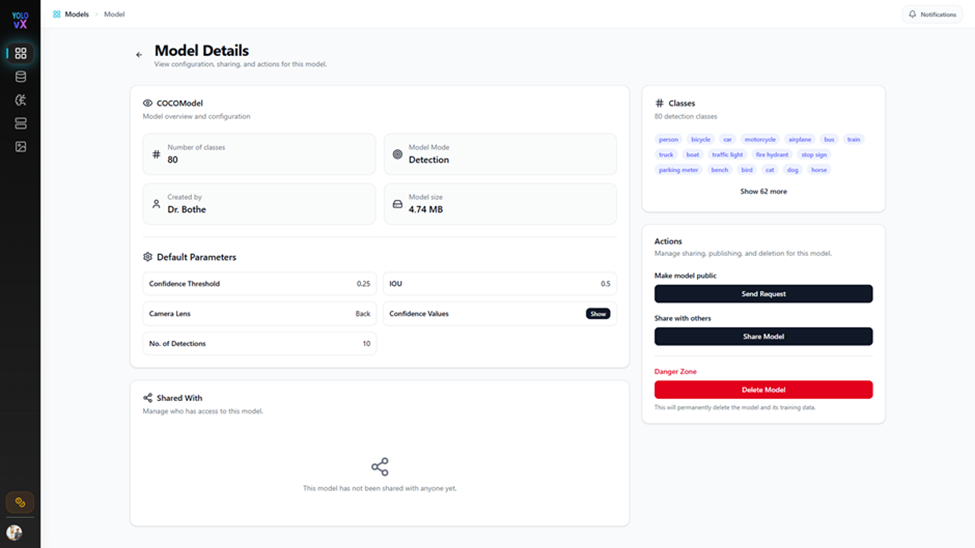Viewport: 975px width, 548px height.
Task: Select the person class tag
Action: point(668,139)
